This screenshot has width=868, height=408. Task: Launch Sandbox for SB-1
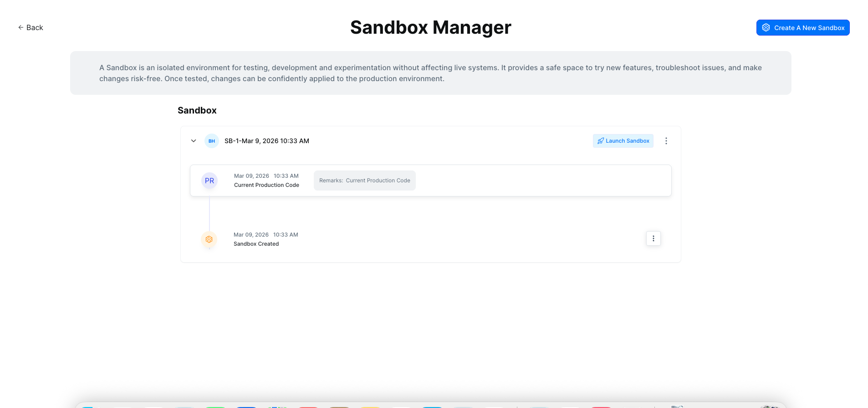click(623, 141)
